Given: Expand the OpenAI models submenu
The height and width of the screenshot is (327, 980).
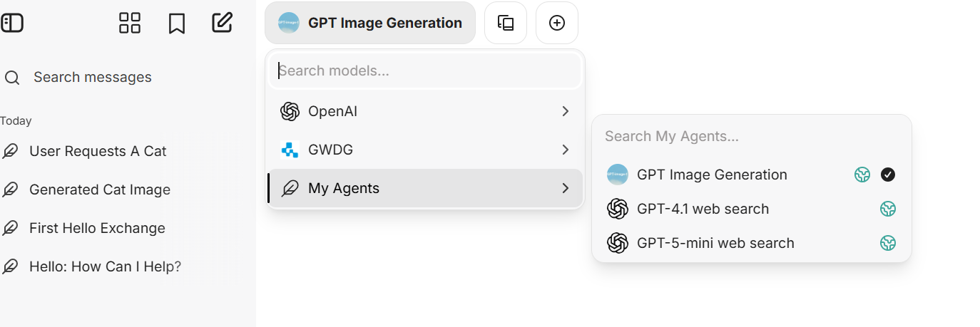Looking at the screenshot, I should (425, 111).
